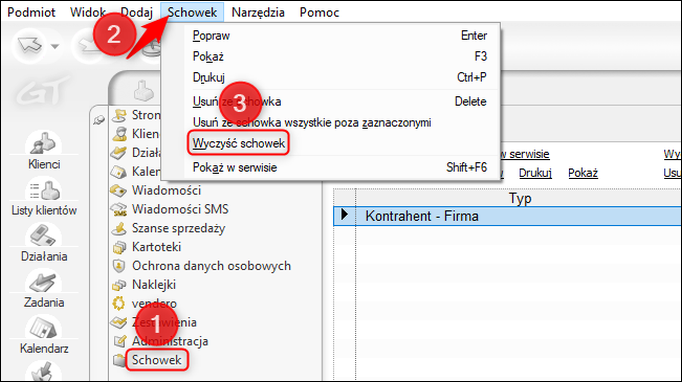Image resolution: width=682 pixels, height=382 pixels.
Task: Click the row indicator arrow beside Kontrahent
Action: [x=344, y=214]
